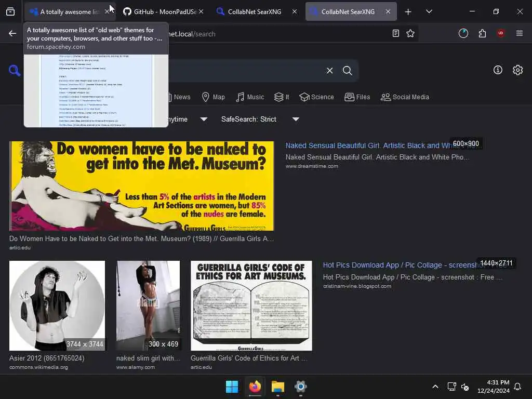Open Firefox from the taskbar

click(255, 387)
